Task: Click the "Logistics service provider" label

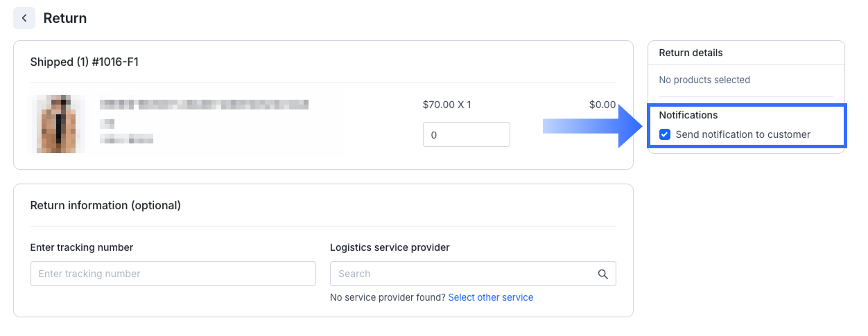Action: click(x=390, y=247)
